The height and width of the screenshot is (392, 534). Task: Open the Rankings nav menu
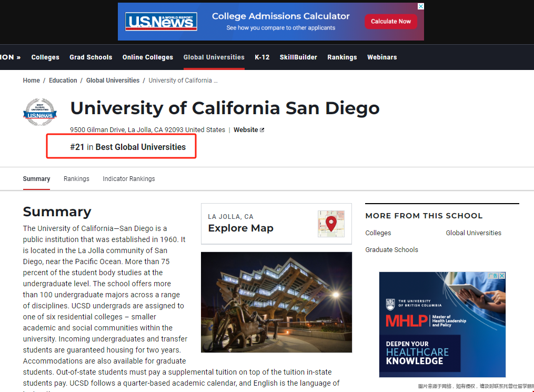(x=342, y=57)
